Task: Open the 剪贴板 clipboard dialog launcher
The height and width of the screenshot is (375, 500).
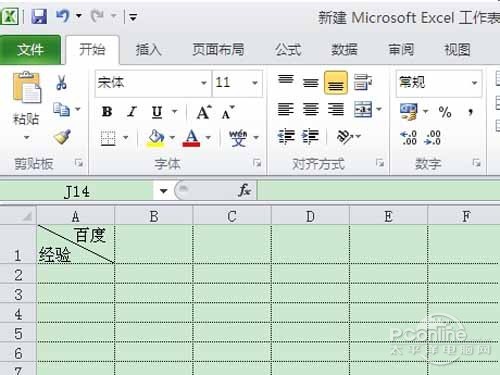Action: pos(79,163)
